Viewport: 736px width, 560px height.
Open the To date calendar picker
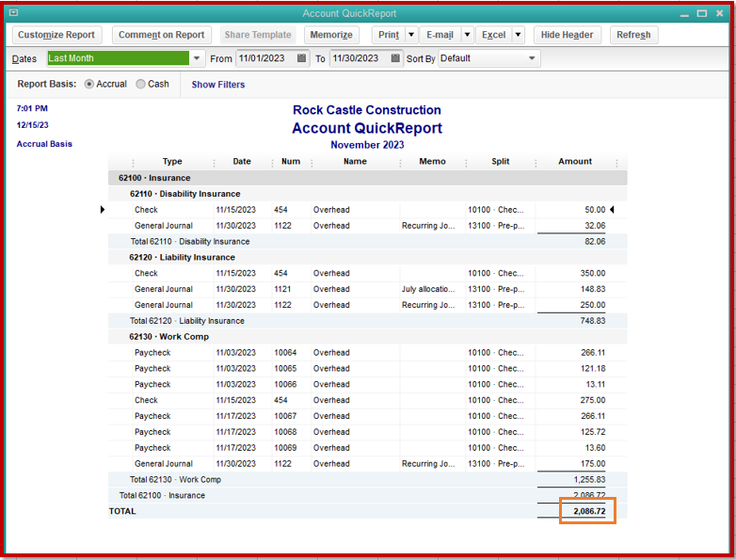tap(395, 58)
